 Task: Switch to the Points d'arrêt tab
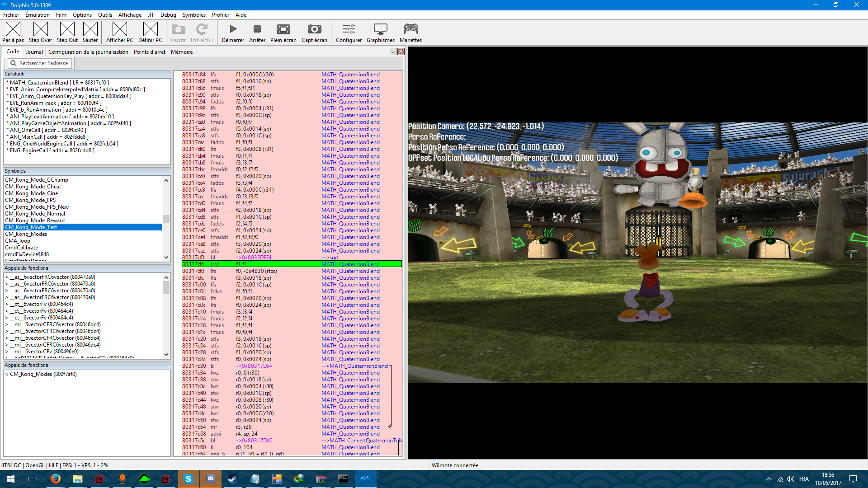coord(149,52)
